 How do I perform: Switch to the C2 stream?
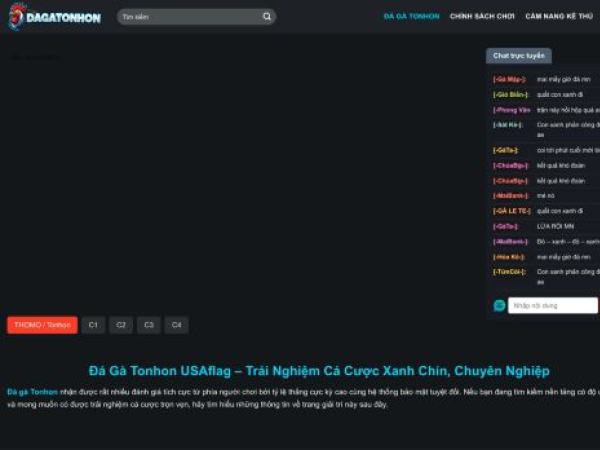point(121,325)
